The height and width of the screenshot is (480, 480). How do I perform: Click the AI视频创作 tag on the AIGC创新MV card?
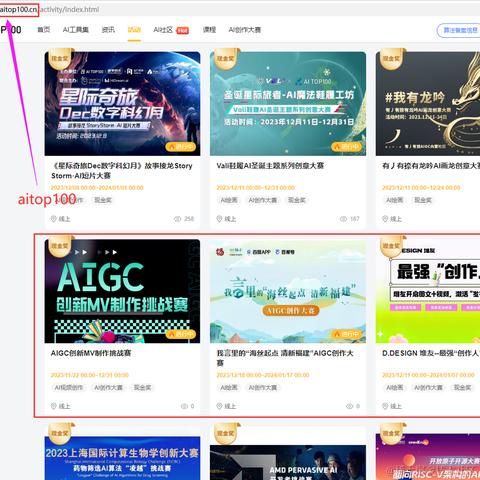(69, 387)
